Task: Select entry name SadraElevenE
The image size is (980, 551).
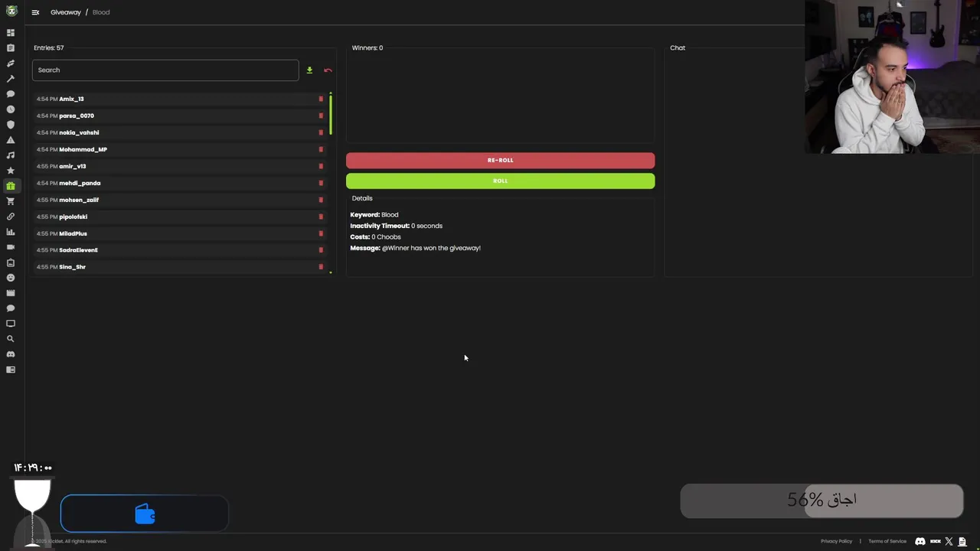Action: [78, 250]
